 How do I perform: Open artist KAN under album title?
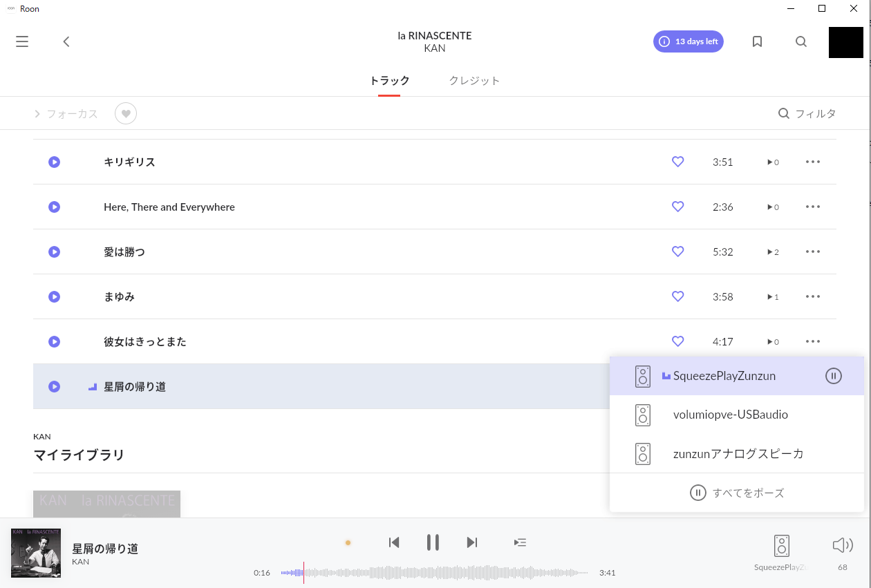435,48
